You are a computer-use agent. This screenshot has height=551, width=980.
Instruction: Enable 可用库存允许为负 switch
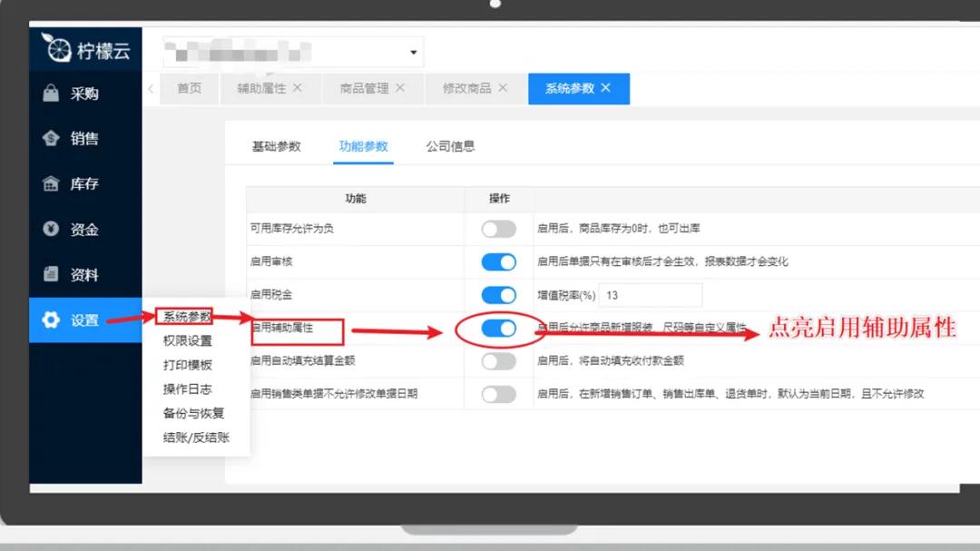[x=498, y=229]
